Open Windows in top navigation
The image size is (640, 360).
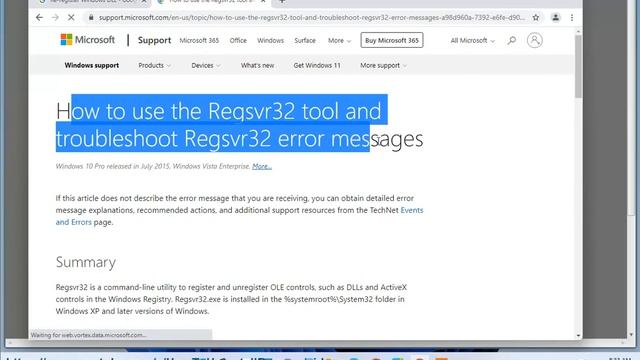[x=270, y=40]
